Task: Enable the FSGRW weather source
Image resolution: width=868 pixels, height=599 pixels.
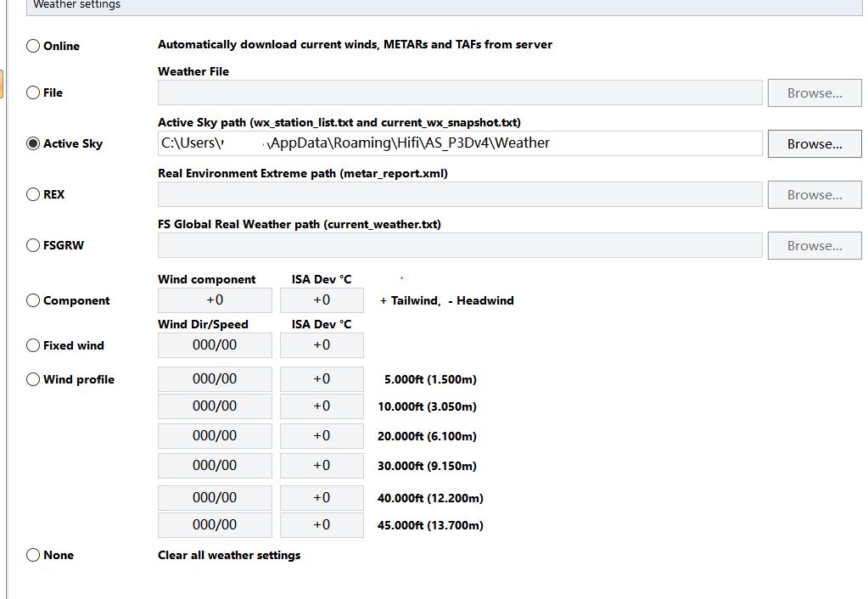Action: pos(33,245)
